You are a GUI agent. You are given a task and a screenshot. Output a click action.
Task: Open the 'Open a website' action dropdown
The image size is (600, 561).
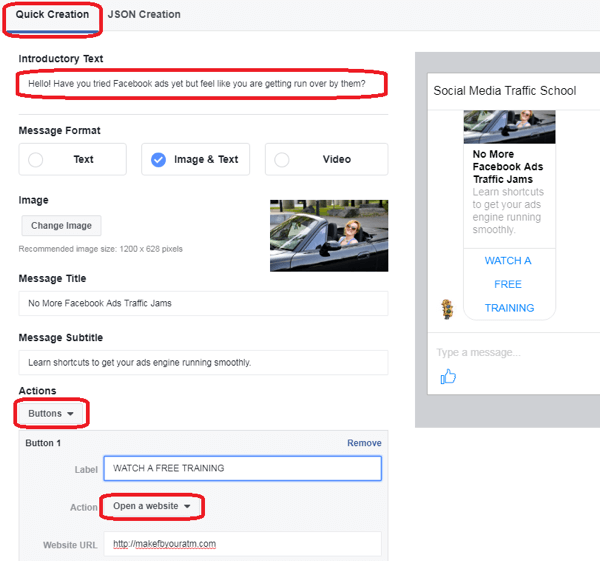152,506
